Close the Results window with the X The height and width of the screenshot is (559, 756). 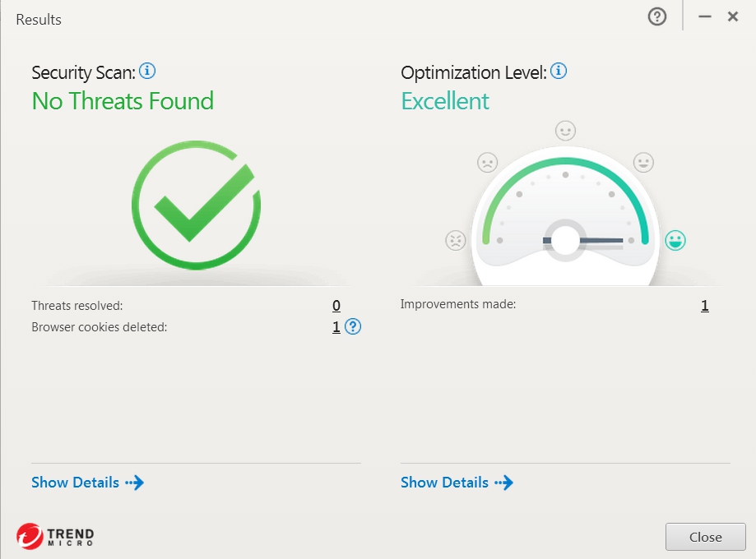click(x=732, y=16)
